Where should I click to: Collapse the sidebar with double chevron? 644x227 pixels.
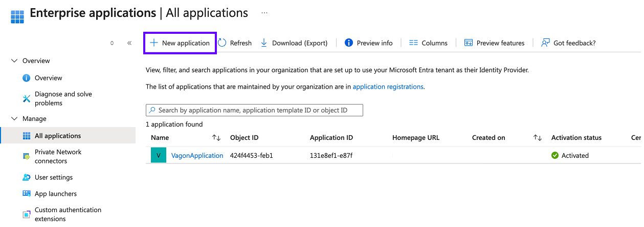pyautogui.click(x=129, y=43)
